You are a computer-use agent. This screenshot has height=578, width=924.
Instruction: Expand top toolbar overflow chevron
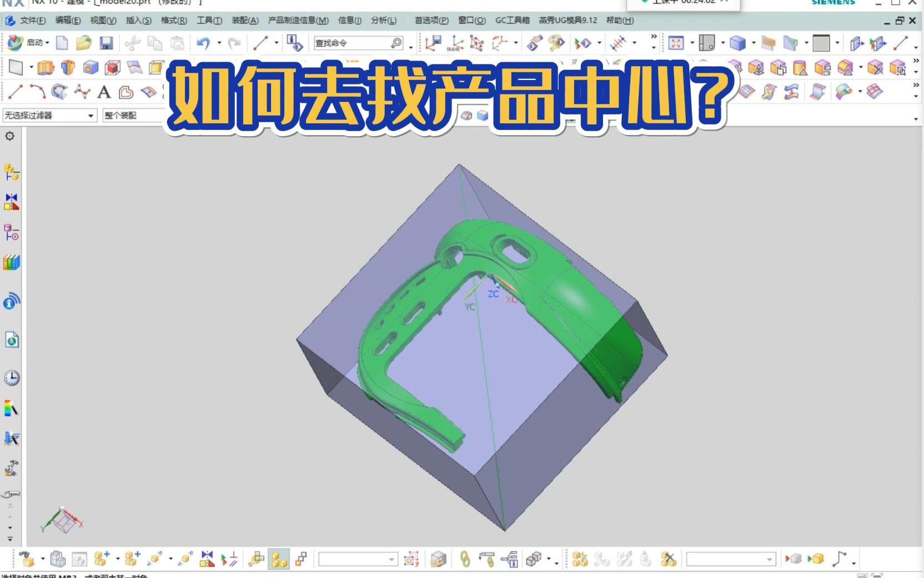[654, 37]
